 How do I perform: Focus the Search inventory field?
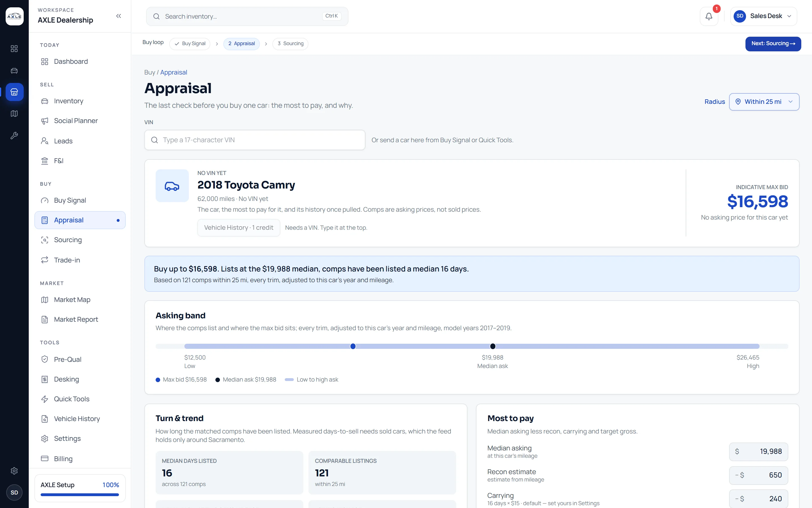tap(247, 16)
